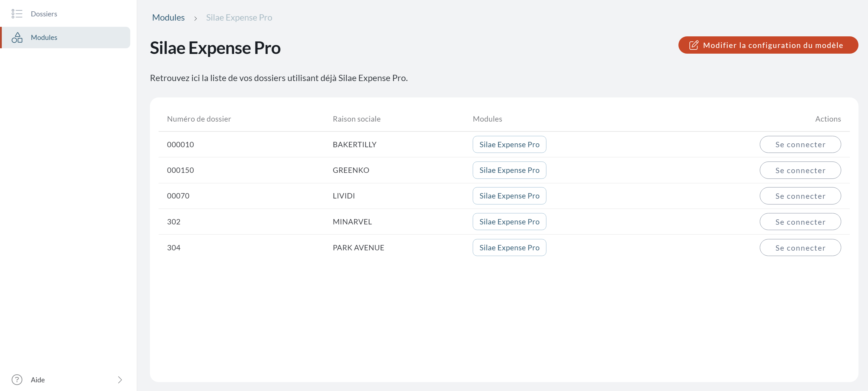
Task: Click the Aide question mark icon
Action: pos(17,380)
